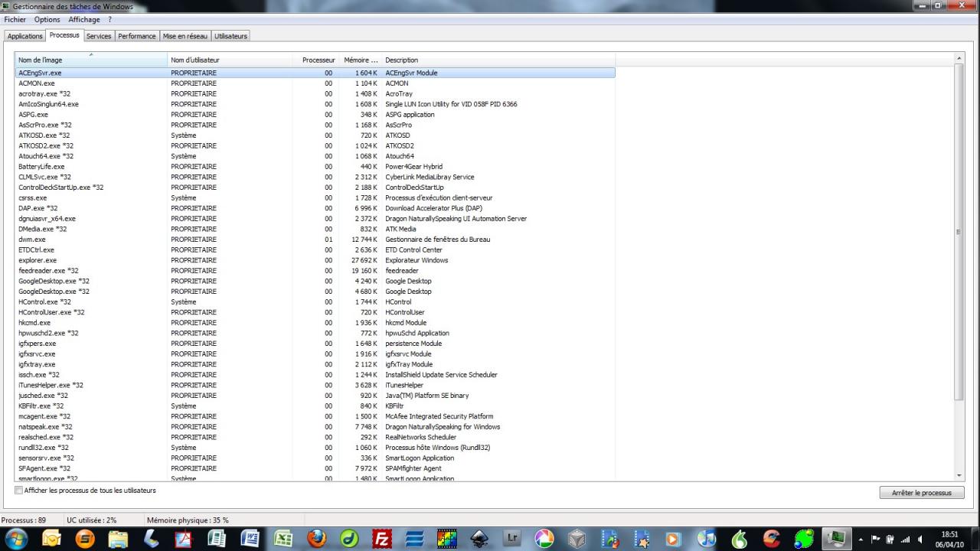The height and width of the screenshot is (551, 980).
Task: Select the iTunesHelper.exe *32 process
Action: click(315, 386)
